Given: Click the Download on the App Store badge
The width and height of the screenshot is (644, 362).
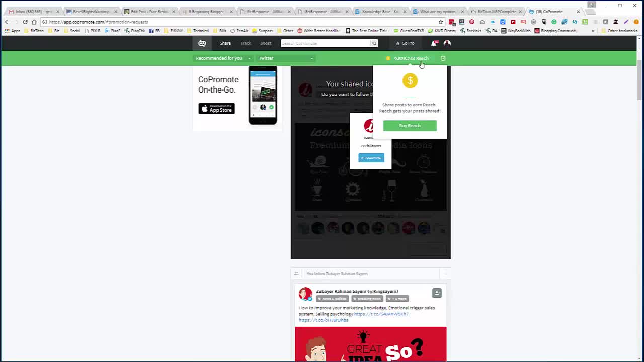Looking at the screenshot, I should [216, 109].
